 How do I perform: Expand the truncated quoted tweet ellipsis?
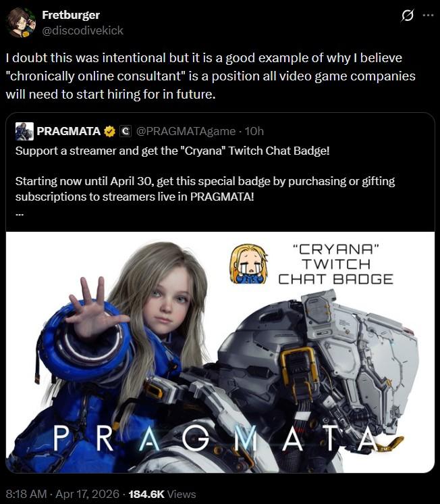(20, 213)
